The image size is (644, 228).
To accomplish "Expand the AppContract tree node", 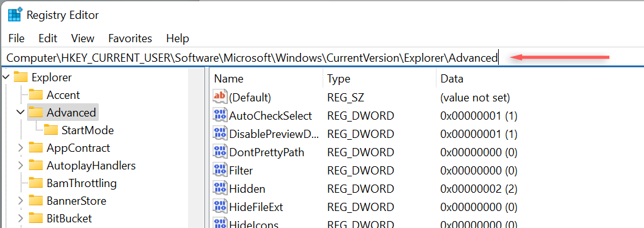I will [21, 148].
